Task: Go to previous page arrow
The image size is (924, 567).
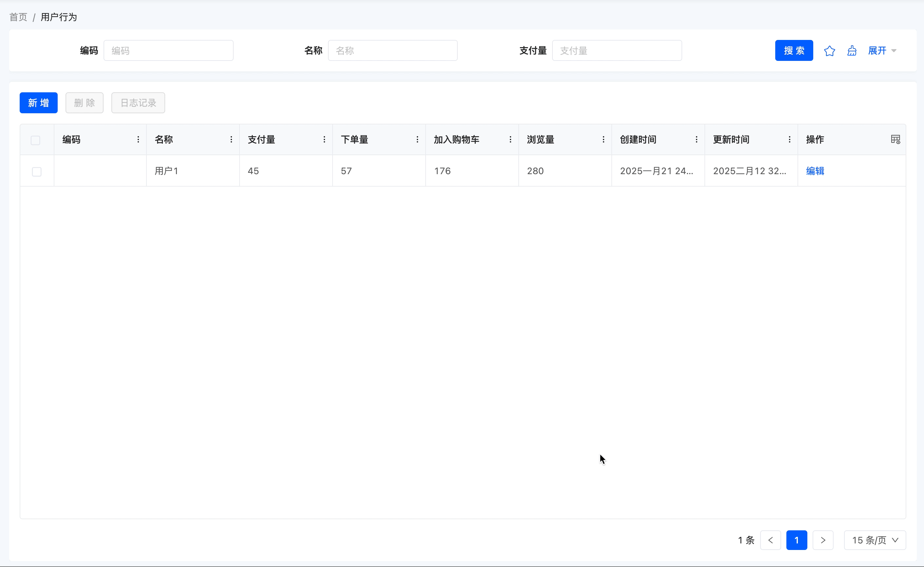Action: click(x=771, y=540)
